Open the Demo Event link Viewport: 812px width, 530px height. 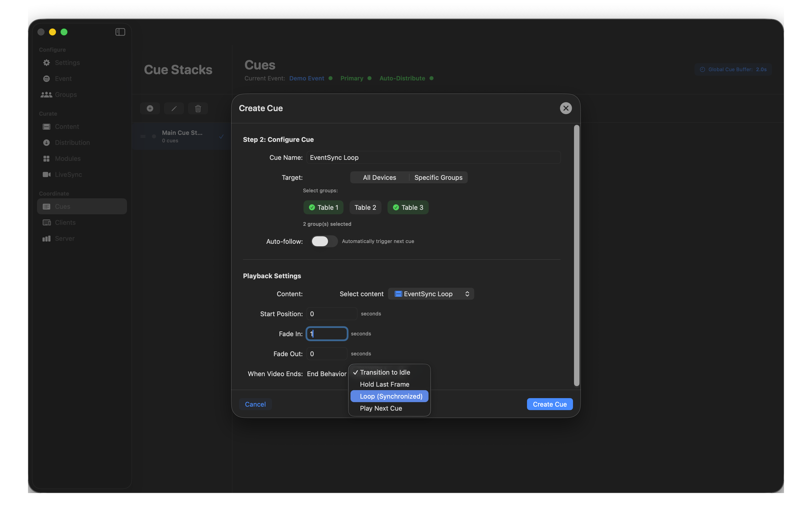point(306,78)
